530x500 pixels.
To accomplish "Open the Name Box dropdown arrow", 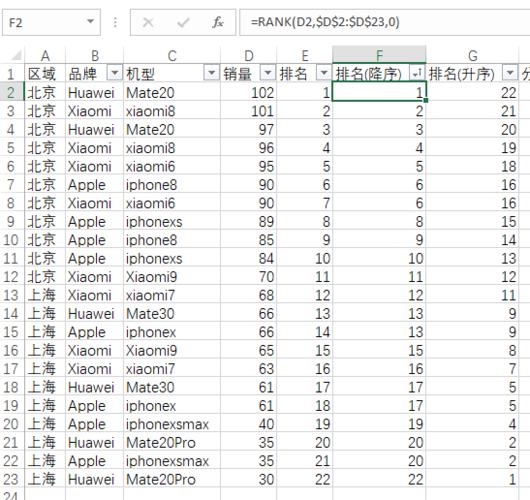I will pos(90,22).
